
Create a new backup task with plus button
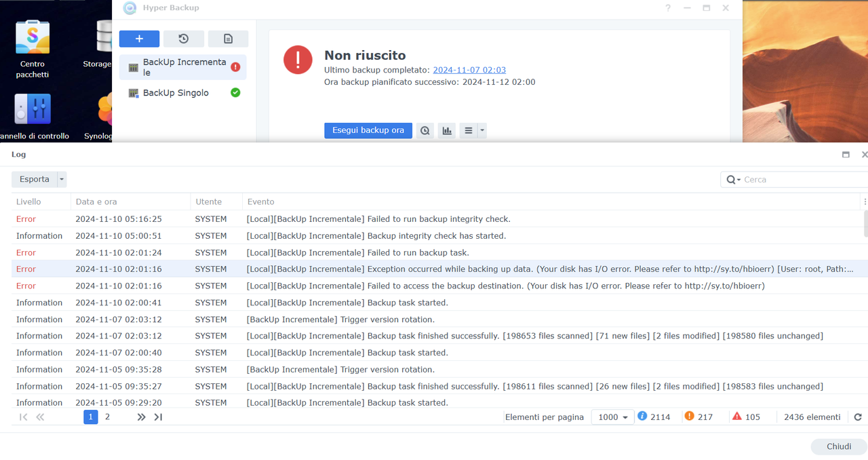coord(139,39)
